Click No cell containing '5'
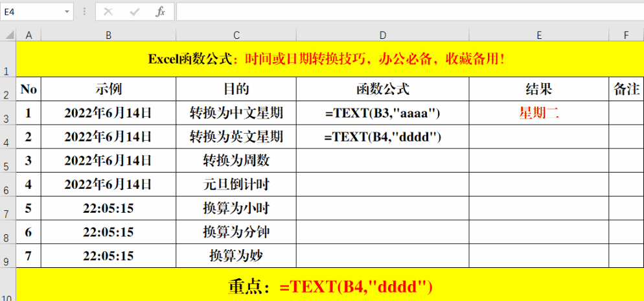This screenshot has height=301, width=644. (29, 208)
